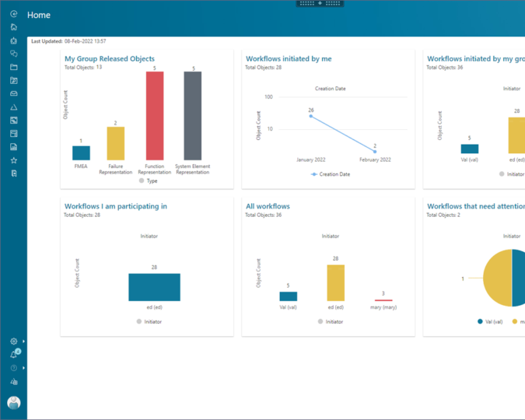The height and width of the screenshot is (420, 525).
Task: Open Workflows I am participating in title
Action: (115, 206)
